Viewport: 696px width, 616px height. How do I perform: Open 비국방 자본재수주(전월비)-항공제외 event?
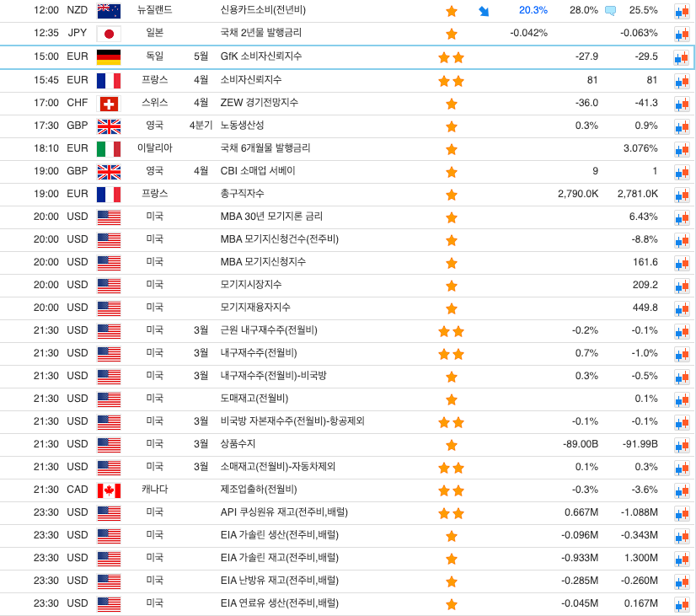(x=292, y=421)
